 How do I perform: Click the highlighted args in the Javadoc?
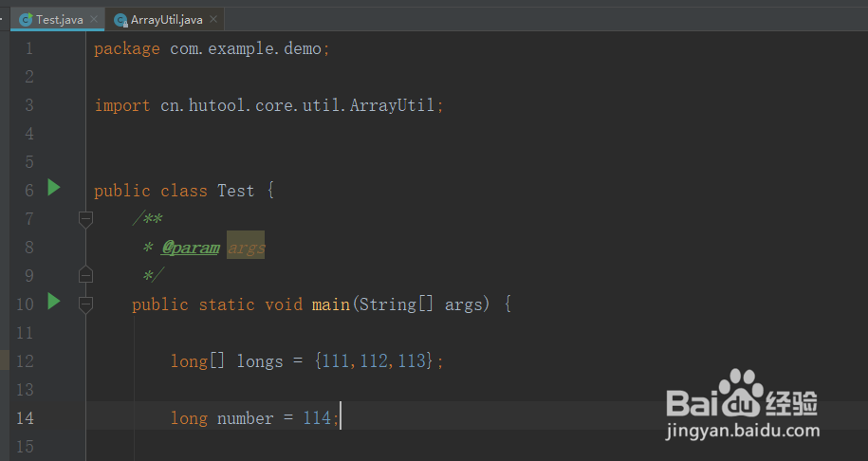[246, 248]
